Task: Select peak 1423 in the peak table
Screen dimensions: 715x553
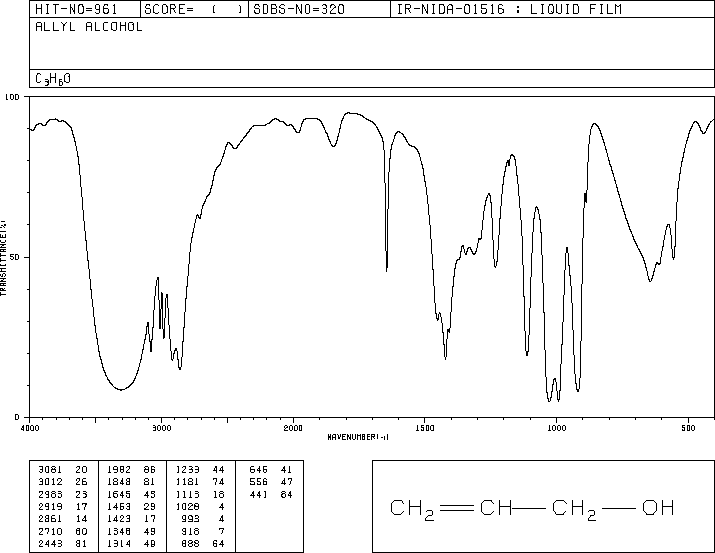Action: [x=119, y=519]
